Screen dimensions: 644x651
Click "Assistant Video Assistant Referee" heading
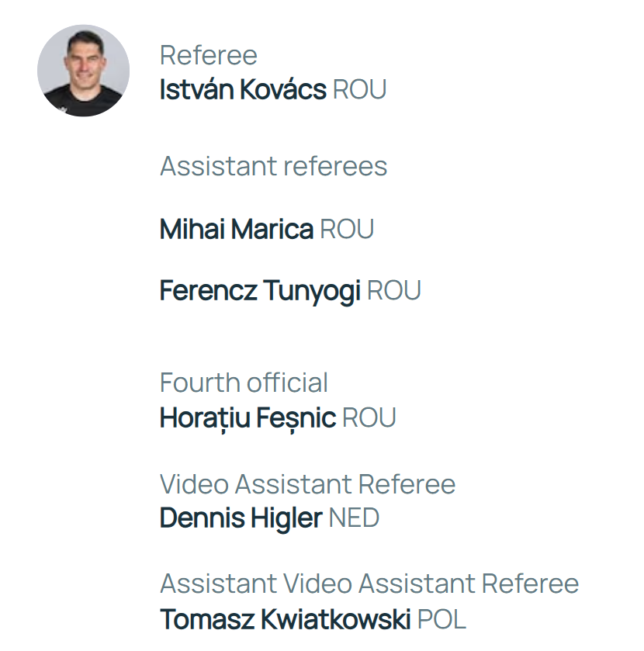[369, 583]
